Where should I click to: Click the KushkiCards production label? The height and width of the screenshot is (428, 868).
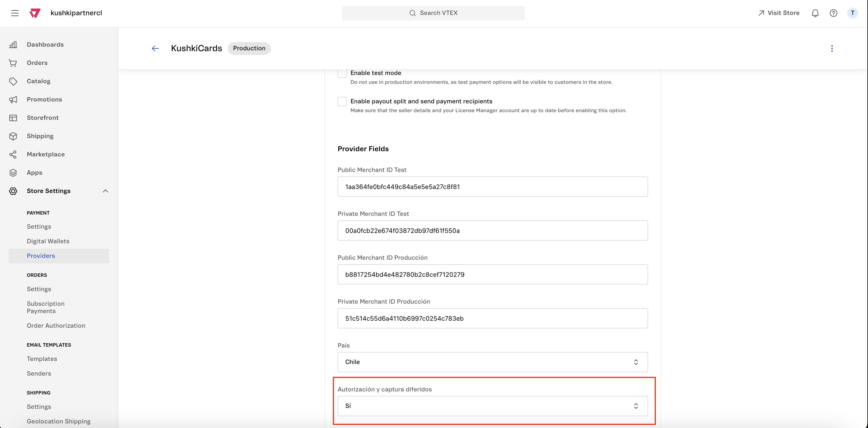point(249,48)
